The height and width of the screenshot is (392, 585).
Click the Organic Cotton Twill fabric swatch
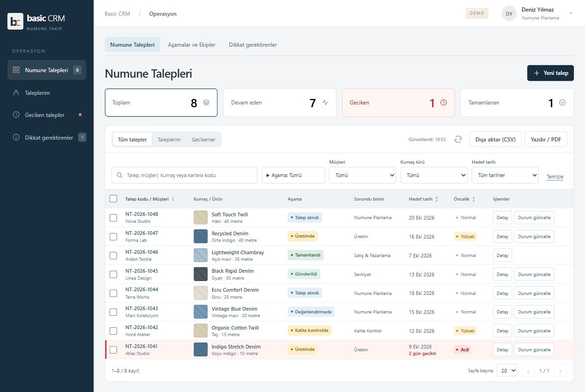tap(200, 331)
